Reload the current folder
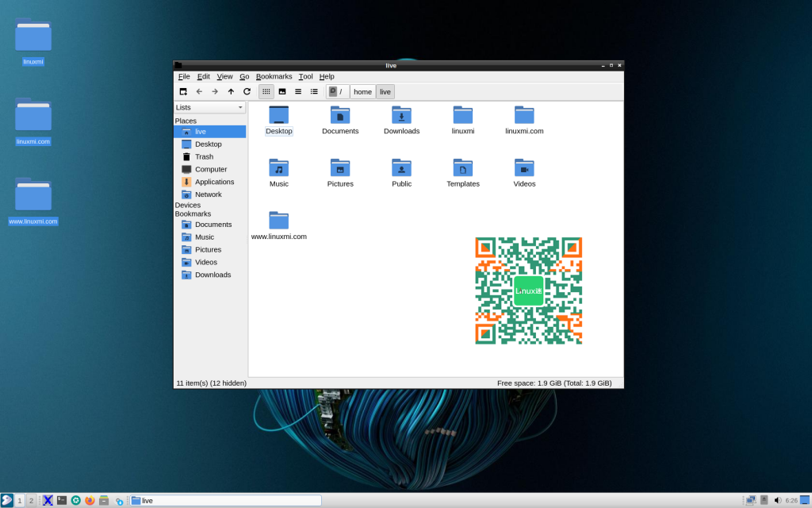 point(247,92)
